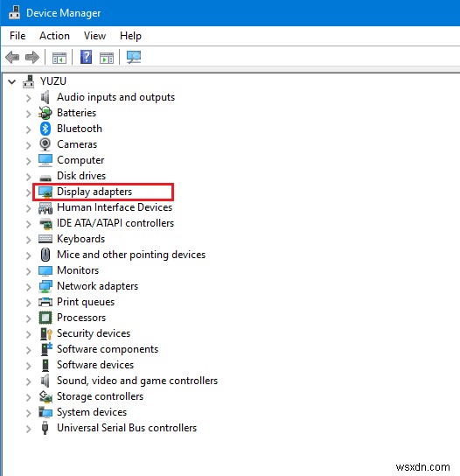Open the Help menu

[x=130, y=36]
